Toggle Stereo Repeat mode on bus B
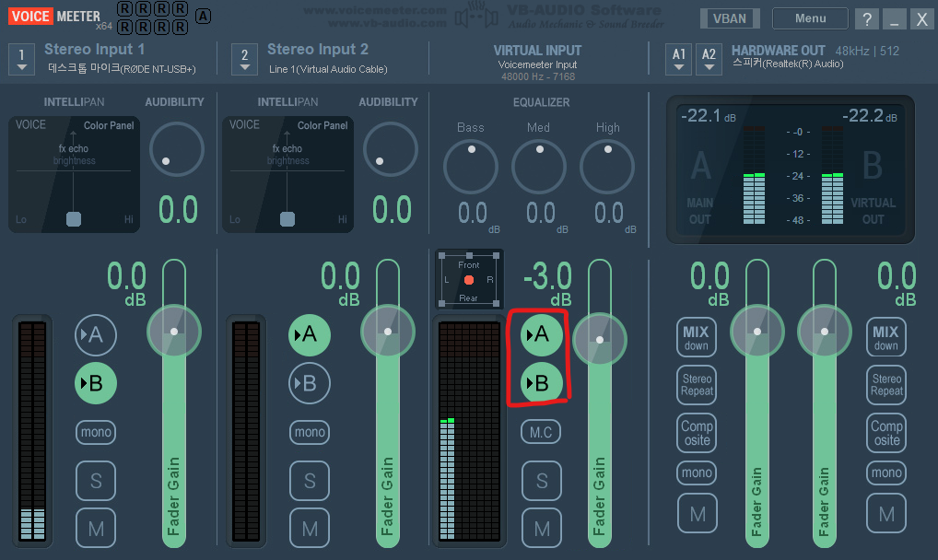The width and height of the screenshot is (938, 560). coord(886,385)
